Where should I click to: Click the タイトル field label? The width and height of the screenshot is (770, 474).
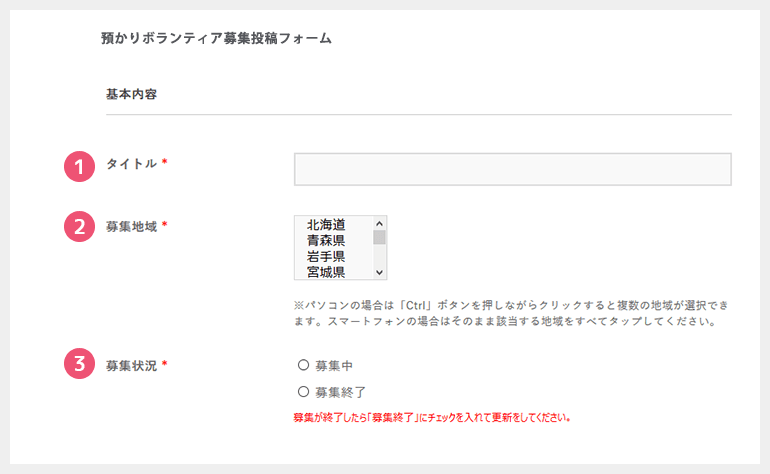click(131, 164)
